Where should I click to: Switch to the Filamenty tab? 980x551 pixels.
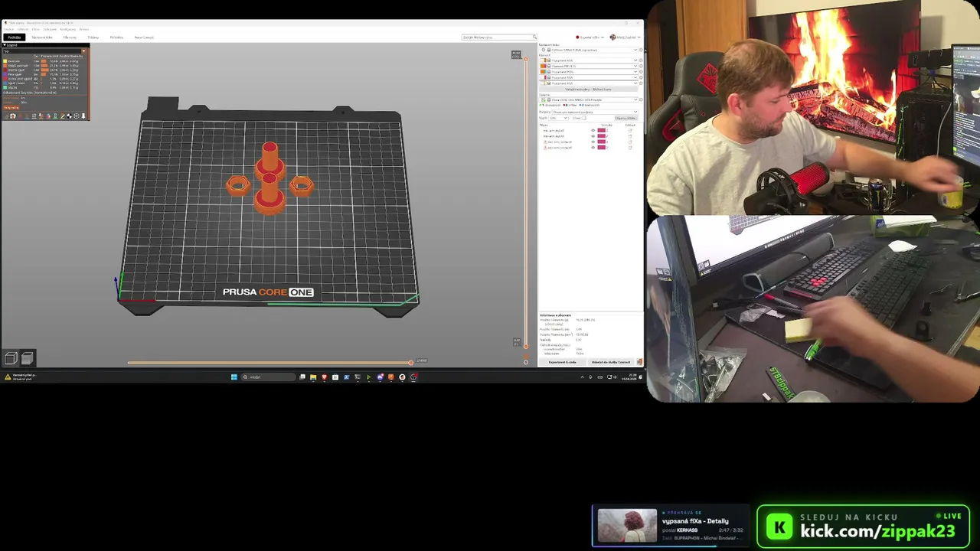(x=70, y=37)
